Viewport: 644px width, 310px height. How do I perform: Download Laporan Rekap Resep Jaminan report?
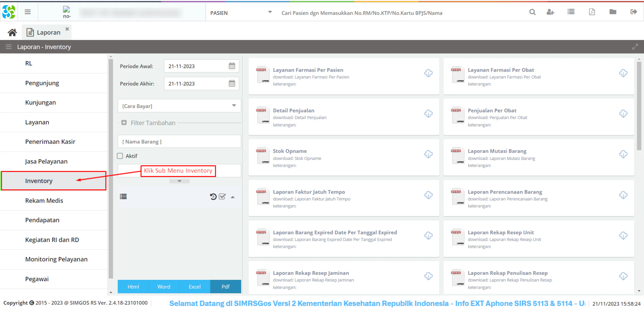coord(428,276)
